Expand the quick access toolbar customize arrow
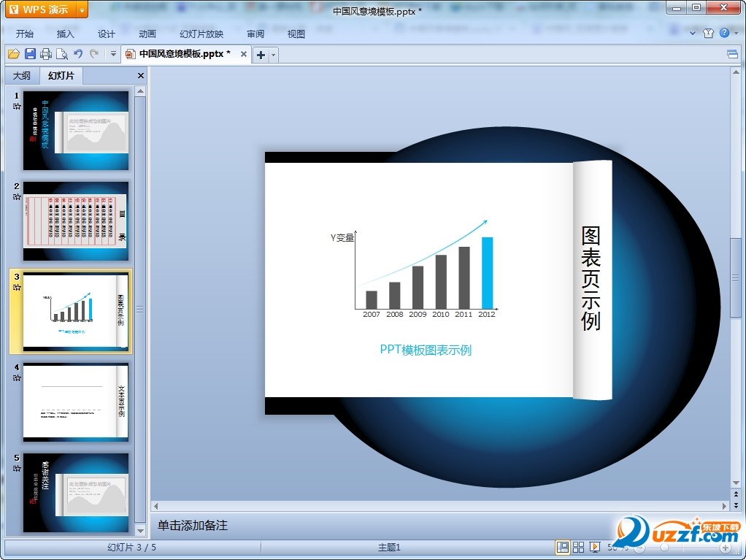This screenshot has height=560, width=746. point(113,54)
